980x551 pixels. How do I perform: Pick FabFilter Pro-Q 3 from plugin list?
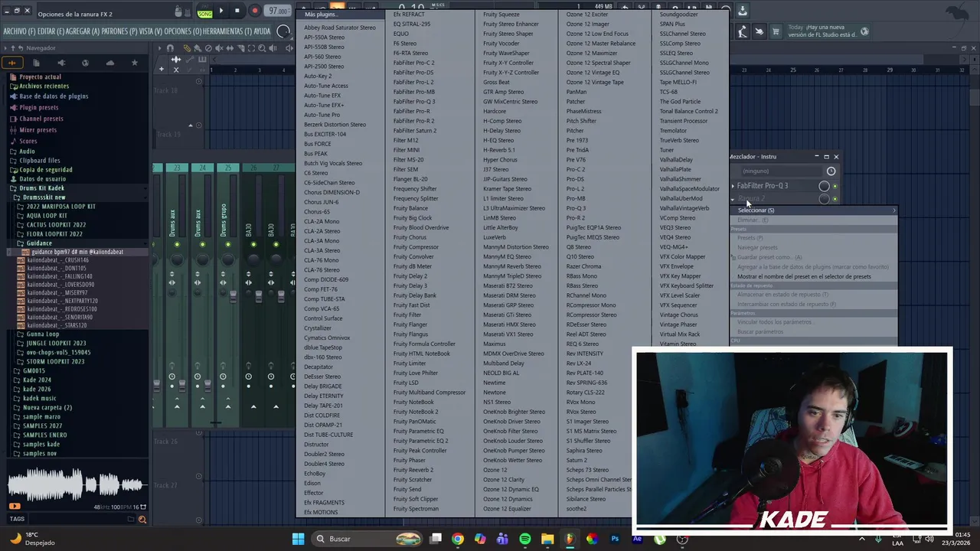[414, 101]
